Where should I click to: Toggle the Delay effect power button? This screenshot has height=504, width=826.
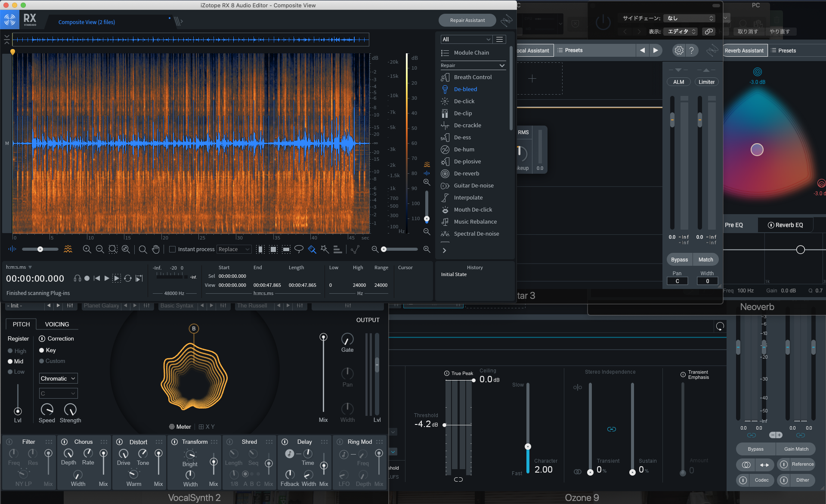[x=285, y=442]
